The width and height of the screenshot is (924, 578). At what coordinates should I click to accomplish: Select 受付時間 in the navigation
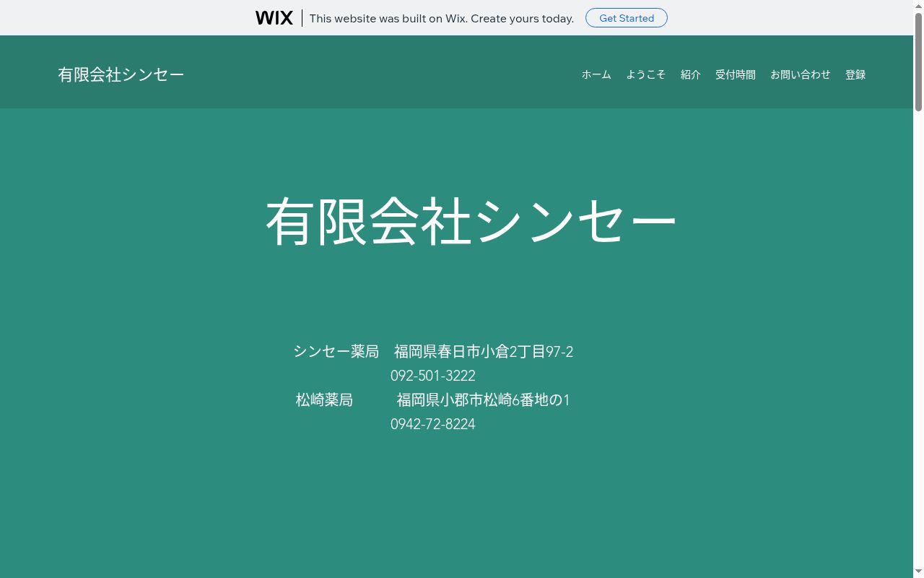[x=736, y=74]
